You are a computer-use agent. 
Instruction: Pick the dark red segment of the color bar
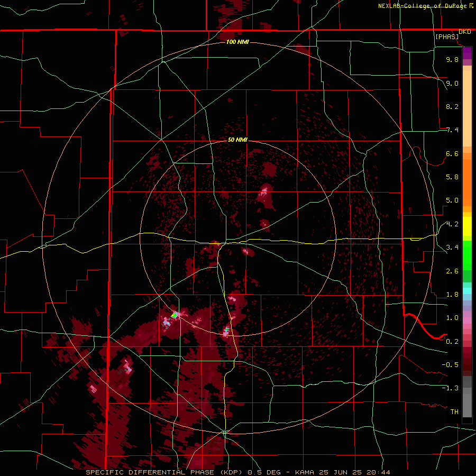point(467,358)
